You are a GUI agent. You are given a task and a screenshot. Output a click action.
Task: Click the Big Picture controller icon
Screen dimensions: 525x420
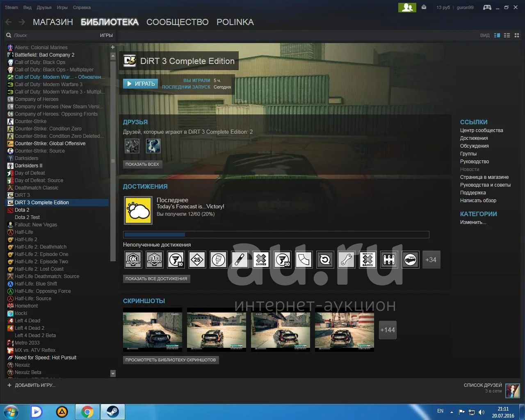[x=487, y=7]
